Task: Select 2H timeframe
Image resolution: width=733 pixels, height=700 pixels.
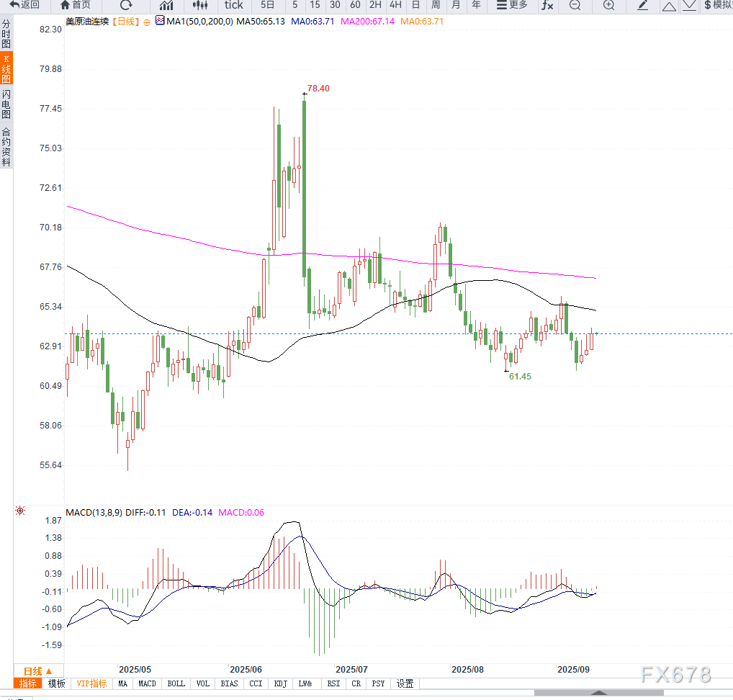Action: 375,5
